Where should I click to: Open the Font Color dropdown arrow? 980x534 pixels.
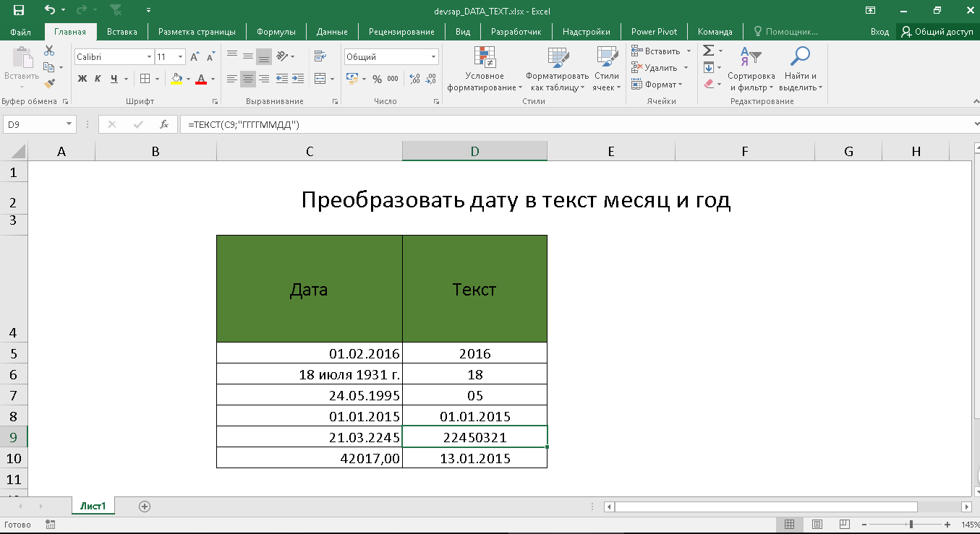[x=213, y=79]
